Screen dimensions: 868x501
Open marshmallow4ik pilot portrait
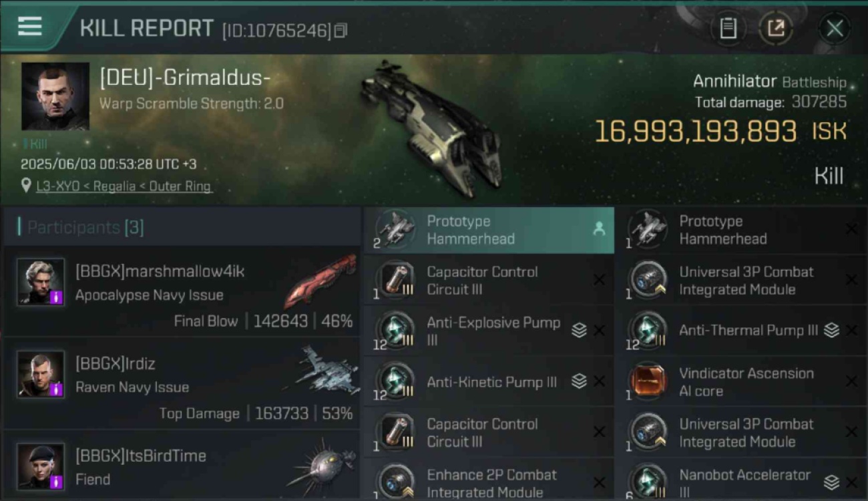click(41, 282)
